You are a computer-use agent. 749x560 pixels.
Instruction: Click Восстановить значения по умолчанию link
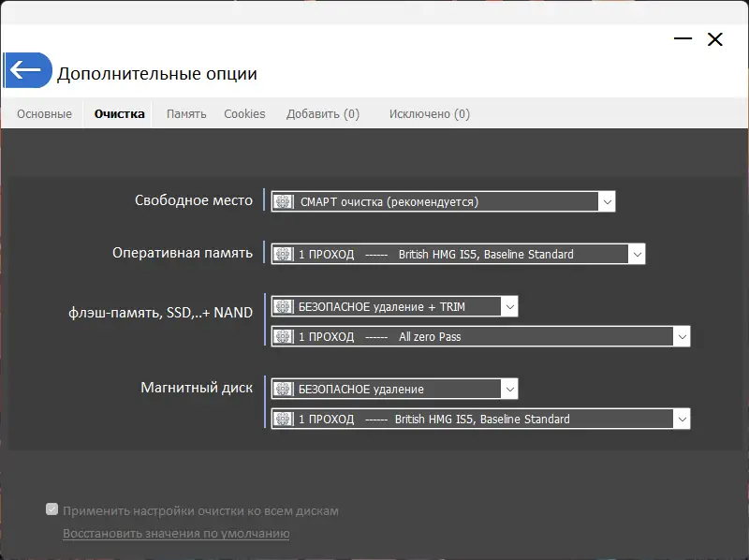click(176, 533)
